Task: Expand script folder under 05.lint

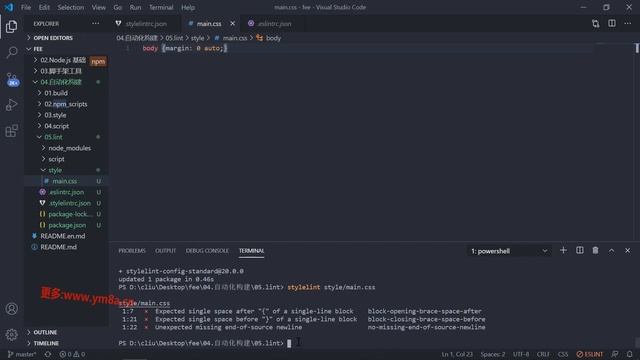Action: (x=56, y=159)
